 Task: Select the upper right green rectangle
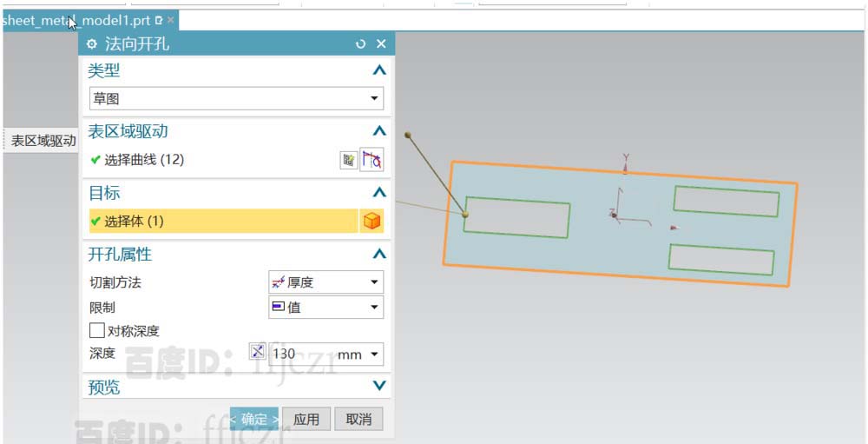(x=727, y=202)
